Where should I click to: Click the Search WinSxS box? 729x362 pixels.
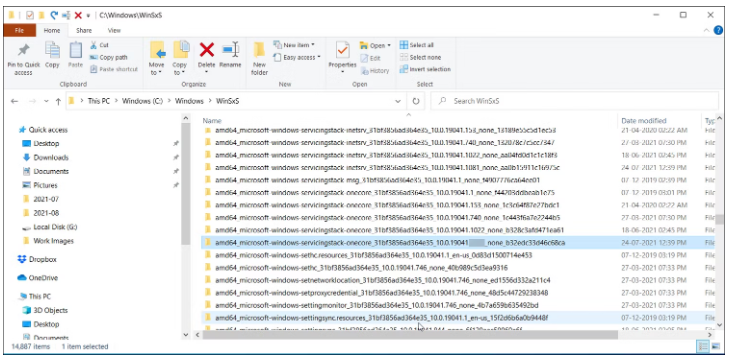(x=574, y=101)
